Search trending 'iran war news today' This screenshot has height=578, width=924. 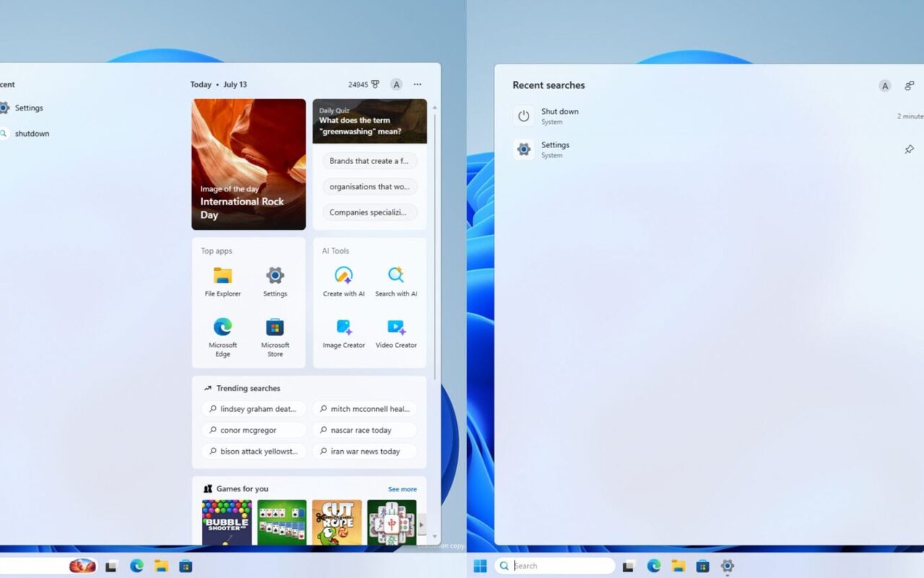(365, 452)
